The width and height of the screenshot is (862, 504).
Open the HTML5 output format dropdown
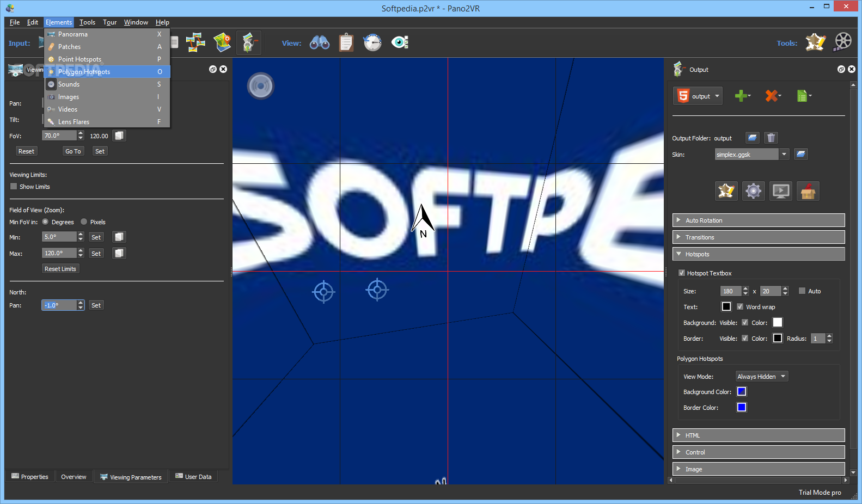point(698,96)
